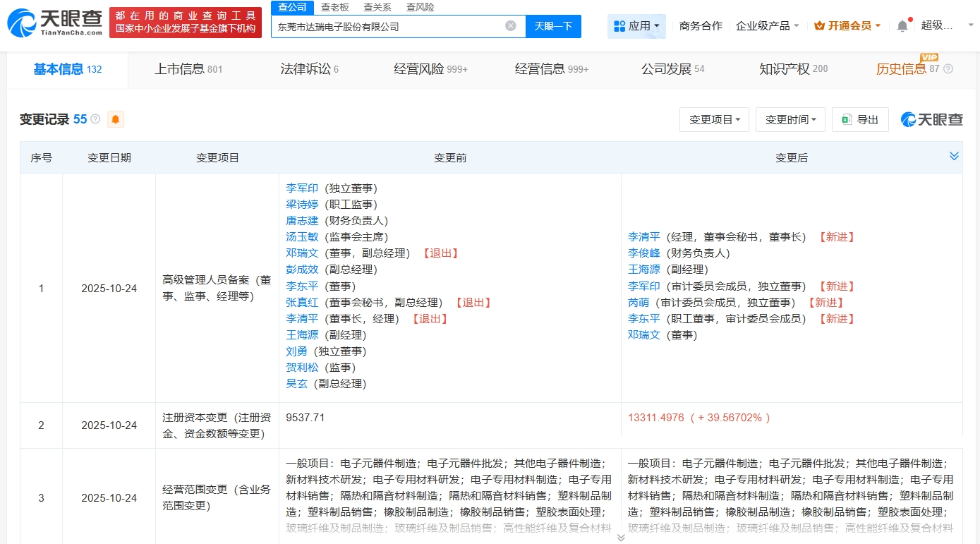The width and height of the screenshot is (980, 544).
Task: Click orange alert bell beside 变更记录
Action: tap(116, 119)
